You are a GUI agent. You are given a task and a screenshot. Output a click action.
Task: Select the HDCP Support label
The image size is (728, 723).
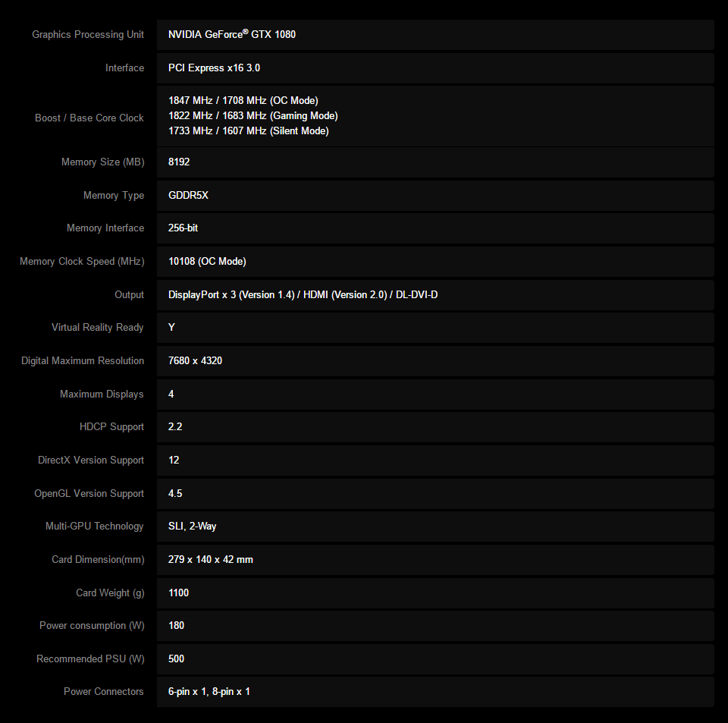(x=111, y=427)
